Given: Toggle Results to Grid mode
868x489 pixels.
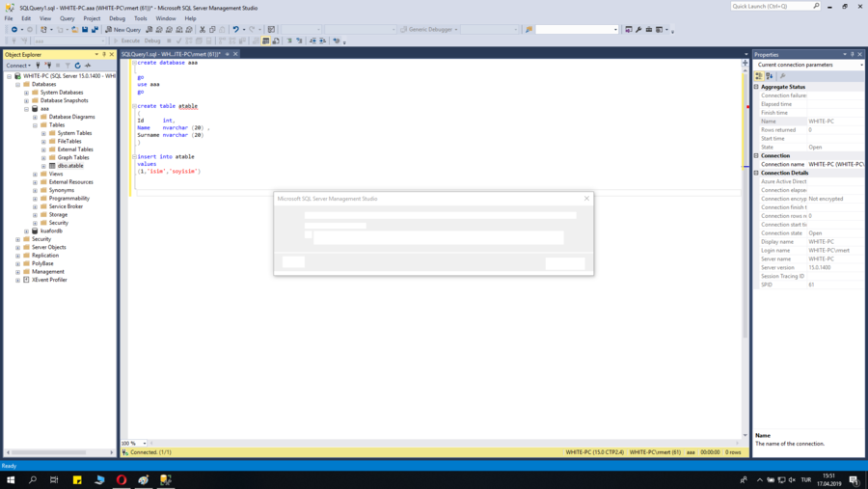Looking at the screenshot, I should click(266, 41).
